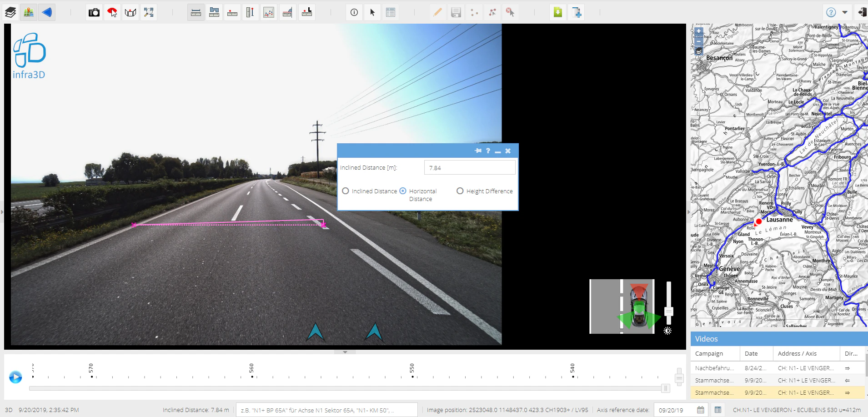Select the Nachbefahru... video row
Image resolution: width=868 pixels, height=417 pixels.
click(x=714, y=368)
